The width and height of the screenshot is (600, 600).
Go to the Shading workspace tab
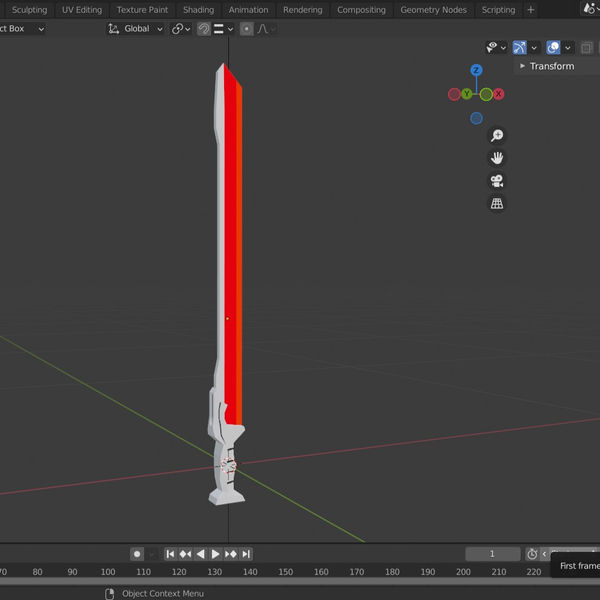click(198, 10)
